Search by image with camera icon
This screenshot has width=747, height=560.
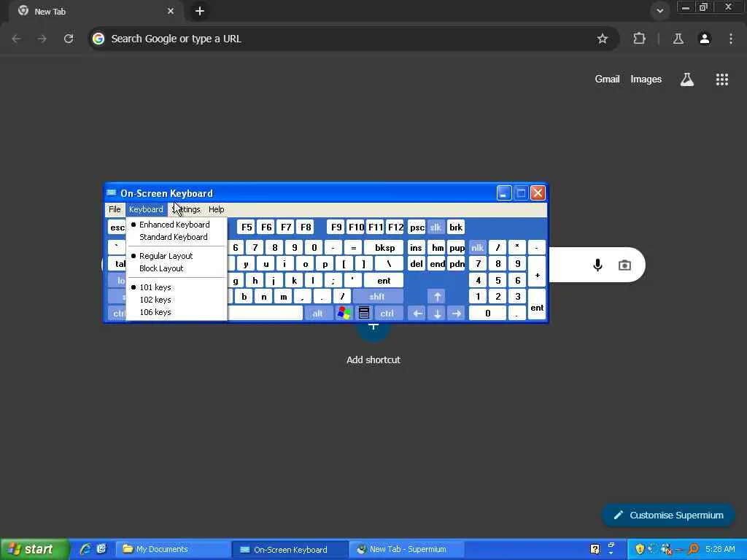click(624, 265)
